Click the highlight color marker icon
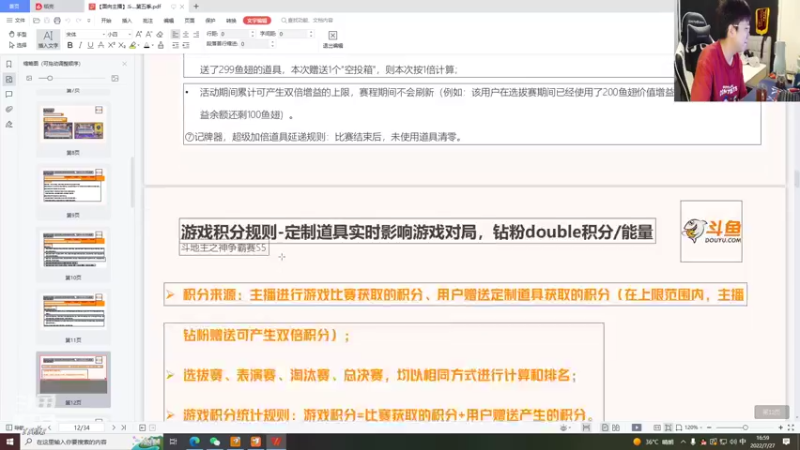Viewport: 800px width, 450px height. 132,45
